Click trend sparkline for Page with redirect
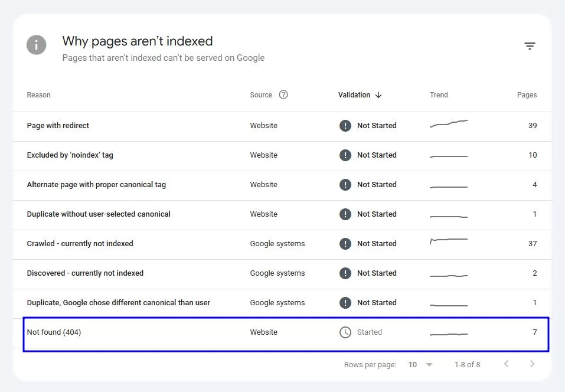This screenshot has width=565, height=392. coord(449,123)
